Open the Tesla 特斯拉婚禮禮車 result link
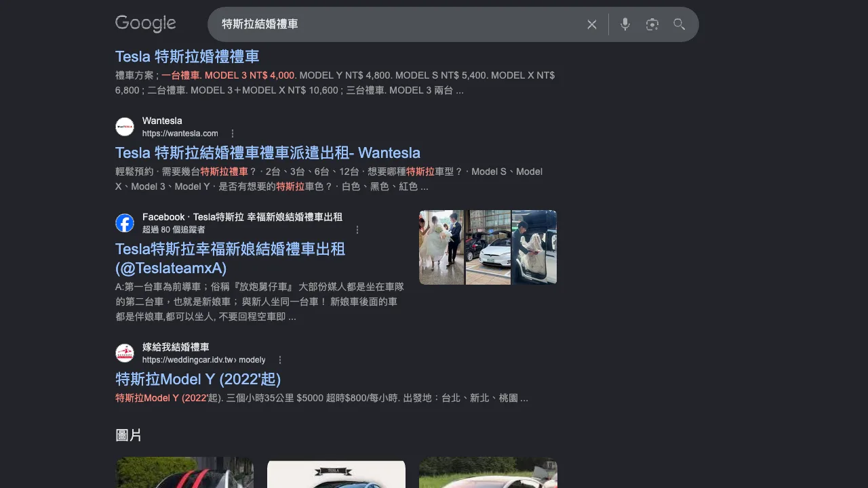 coord(187,56)
